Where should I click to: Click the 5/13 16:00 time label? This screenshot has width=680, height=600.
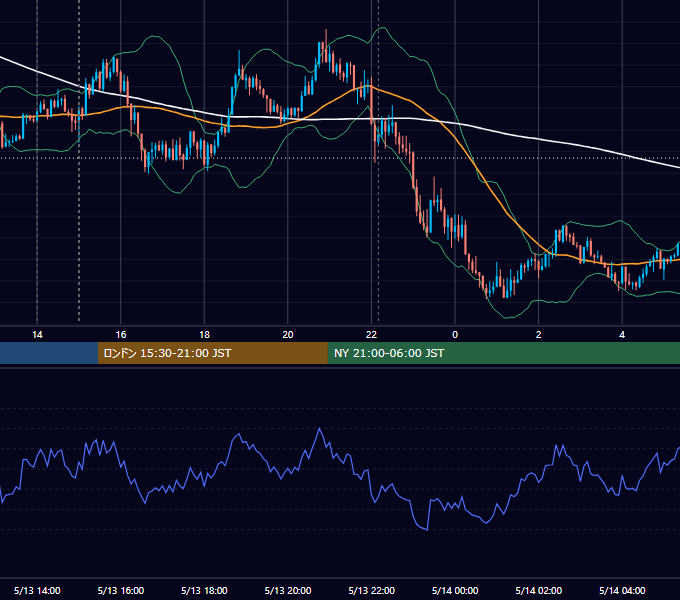click(121, 590)
